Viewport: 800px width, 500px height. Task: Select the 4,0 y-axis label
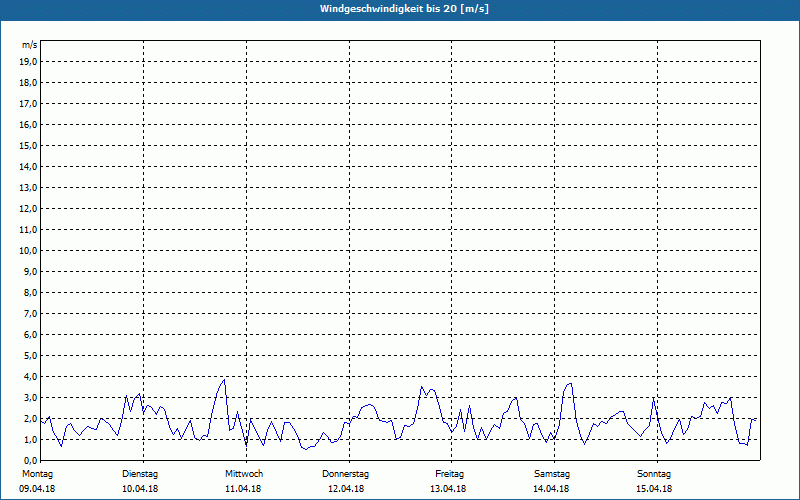coord(30,376)
